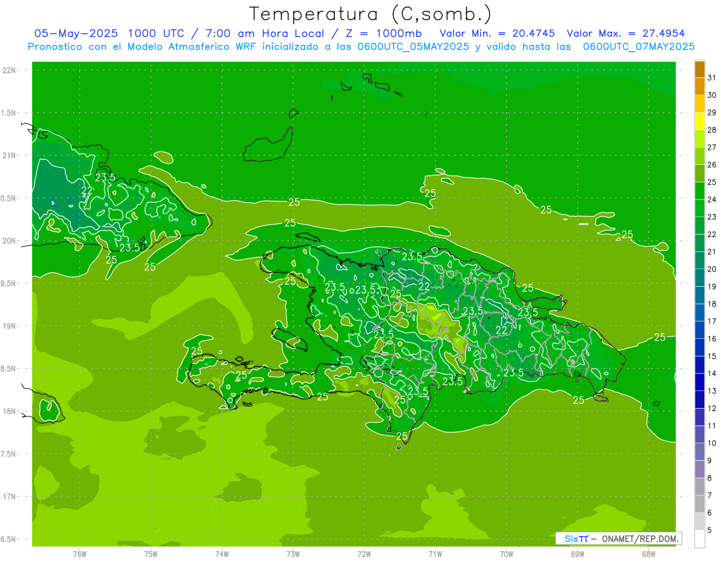Click the legend value '12' on color scale
This screenshot has height=562, width=728.
point(712,409)
